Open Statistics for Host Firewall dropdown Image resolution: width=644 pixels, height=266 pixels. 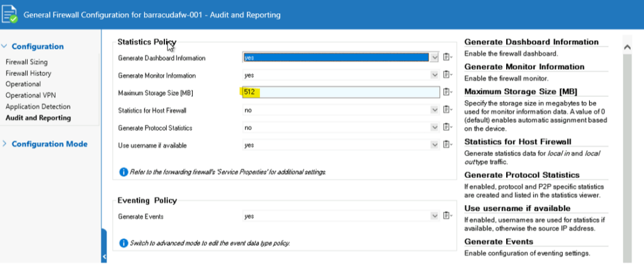tap(434, 110)
